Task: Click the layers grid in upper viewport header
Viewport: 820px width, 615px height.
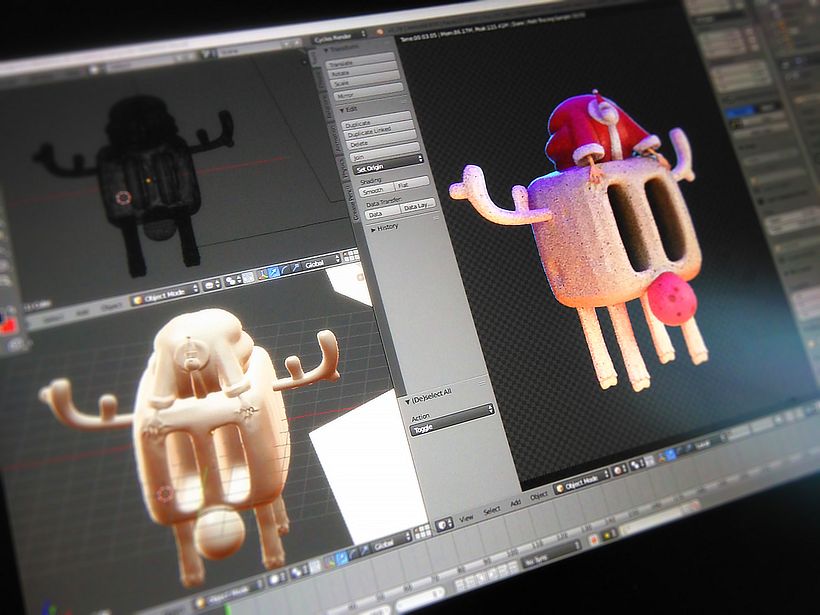Action: click(351, 256)
